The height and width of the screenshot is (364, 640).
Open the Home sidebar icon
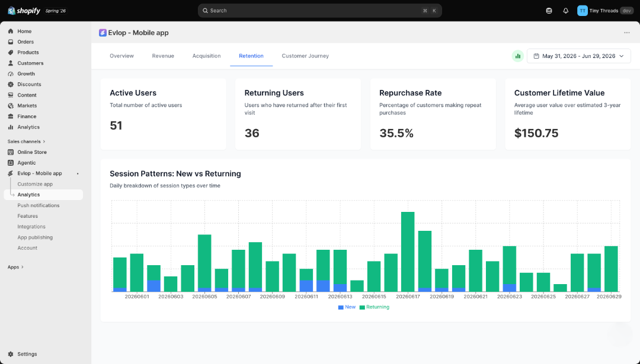11,31
